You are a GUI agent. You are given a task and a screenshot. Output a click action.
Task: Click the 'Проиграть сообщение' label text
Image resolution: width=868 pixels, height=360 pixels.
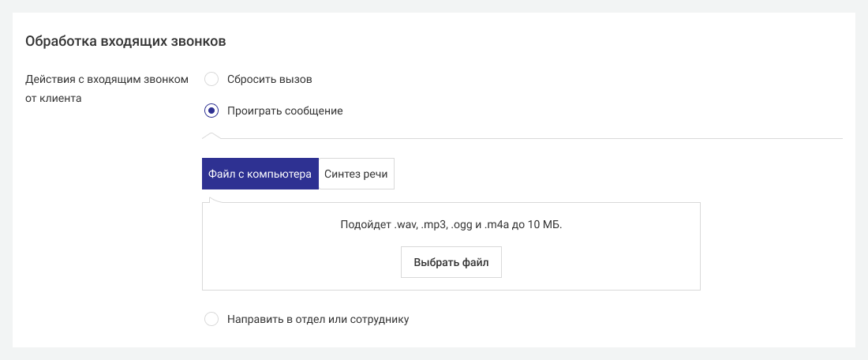click(284, 111)
